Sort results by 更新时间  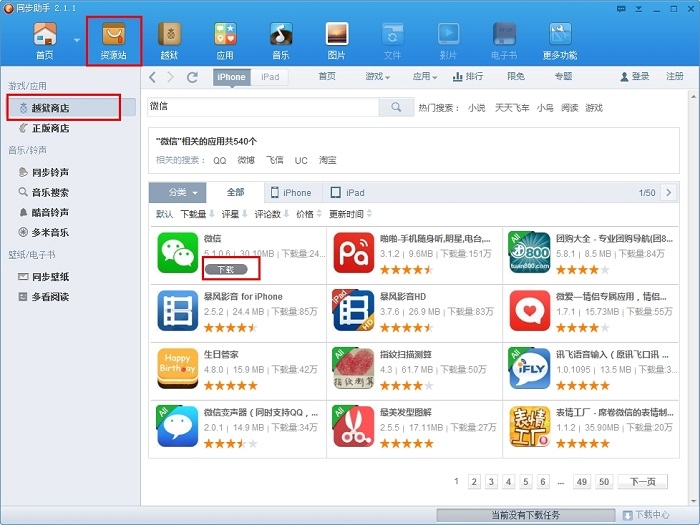350,214
